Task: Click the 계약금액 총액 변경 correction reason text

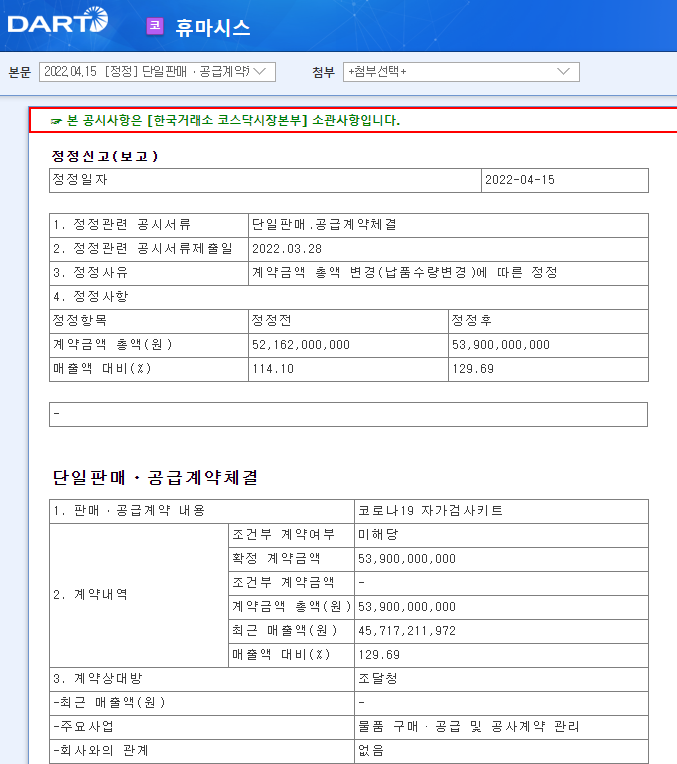Action: [x=404, y=272]
